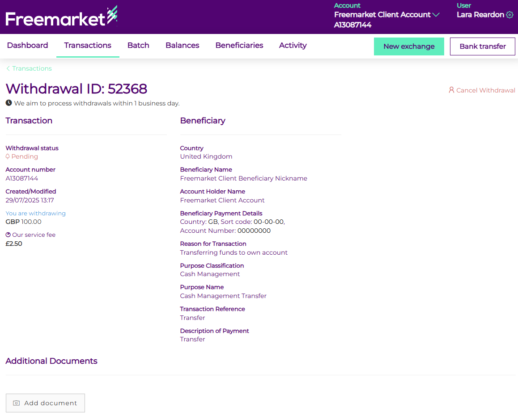Click the clock icon beside processing notice
518x420 pixels.
(x=8, y=103)
